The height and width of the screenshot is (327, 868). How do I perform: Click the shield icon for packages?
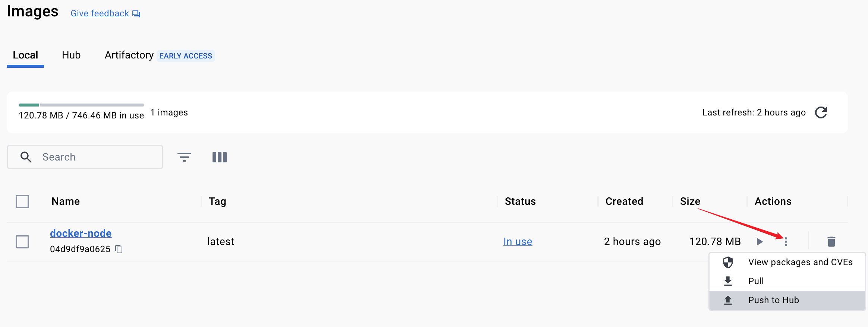(x=728, y=262)
